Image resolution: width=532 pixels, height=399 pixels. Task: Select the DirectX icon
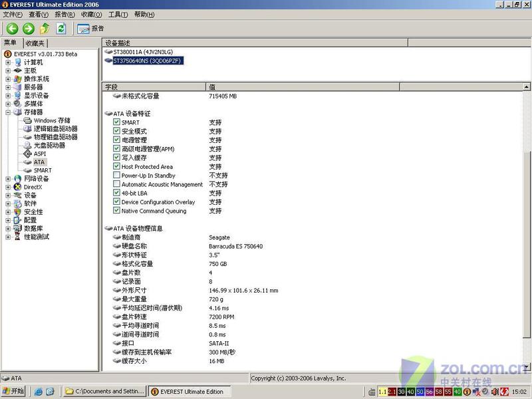click(18, 187)
